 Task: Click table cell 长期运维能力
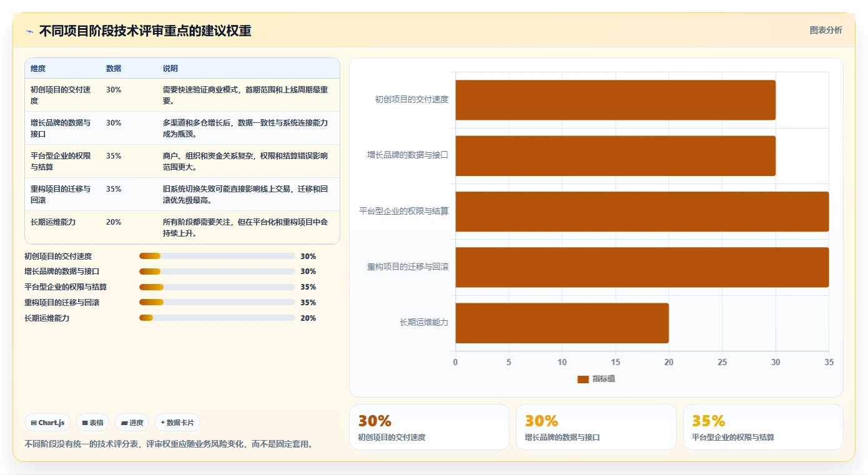click(62, 227)
